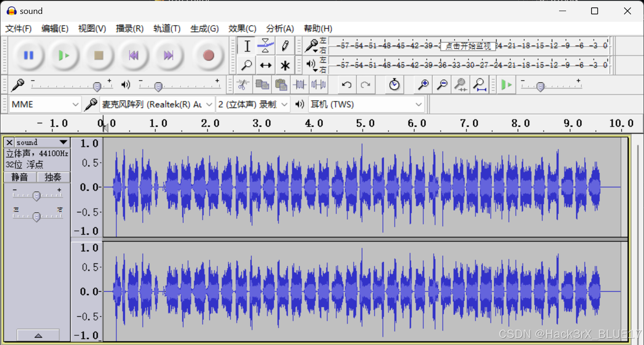The width and height of the screenshot is (644, 345).
Task: Fit selection to window width
Action: point(461,85)
